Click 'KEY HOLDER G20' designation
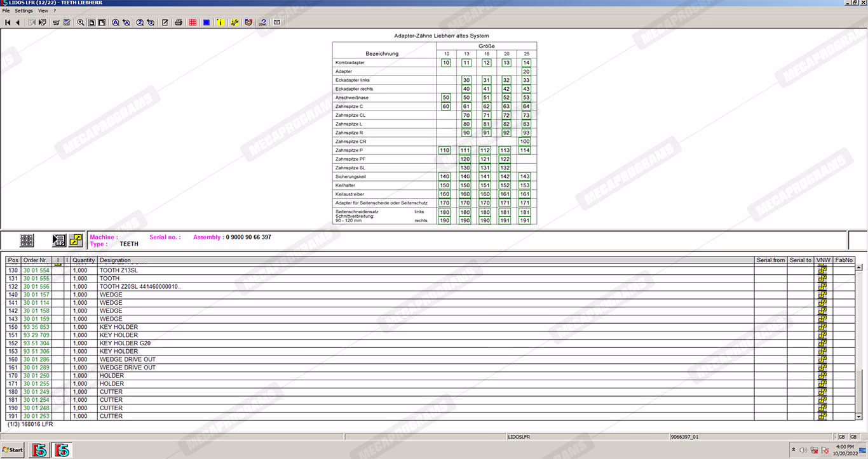The width and height of the screenshot is (868, 459). (x=125, y=343)
